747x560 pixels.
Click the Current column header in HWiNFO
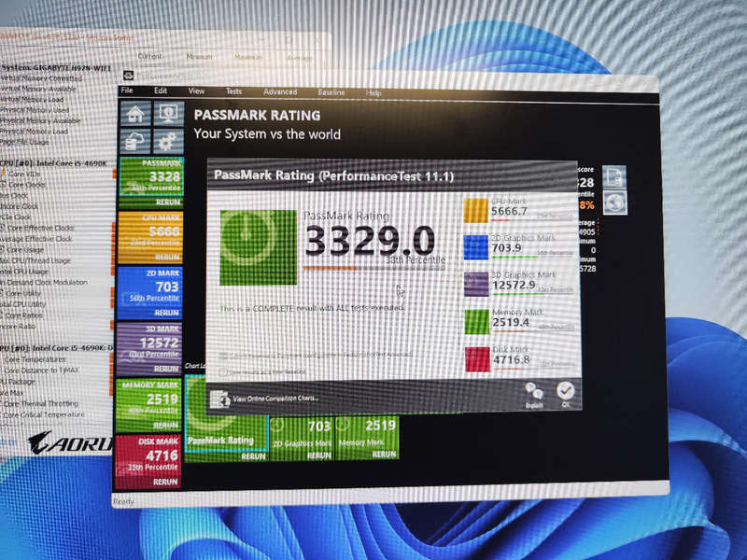click(x=150, y=56)
